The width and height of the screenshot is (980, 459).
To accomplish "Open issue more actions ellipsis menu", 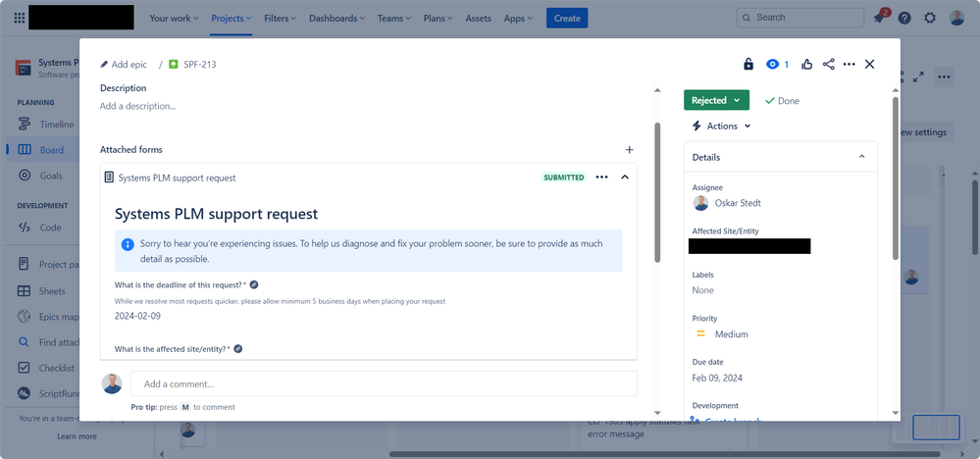I will [849, 64].
